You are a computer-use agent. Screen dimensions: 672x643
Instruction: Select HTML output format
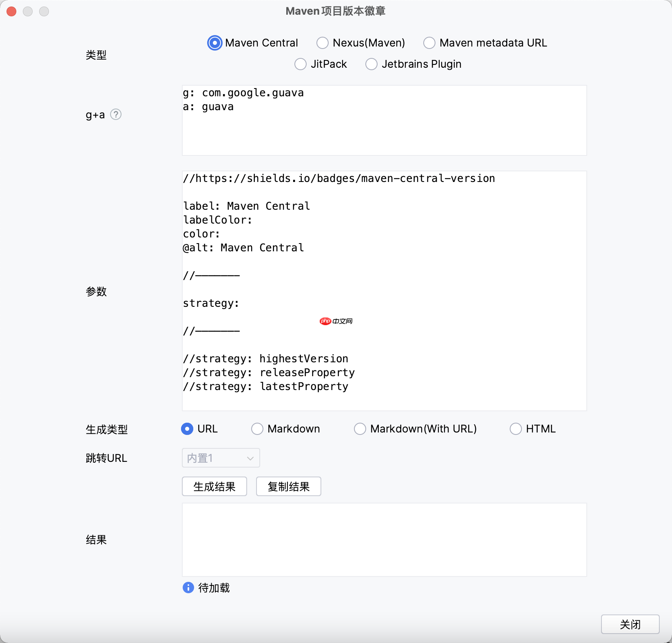(x=516, y=429)
